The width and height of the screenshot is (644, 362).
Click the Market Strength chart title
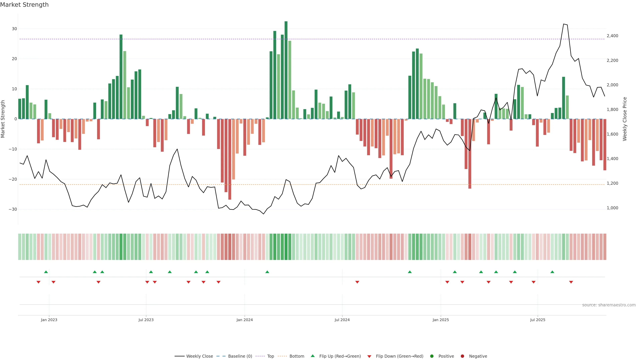(x=24, y=5)
